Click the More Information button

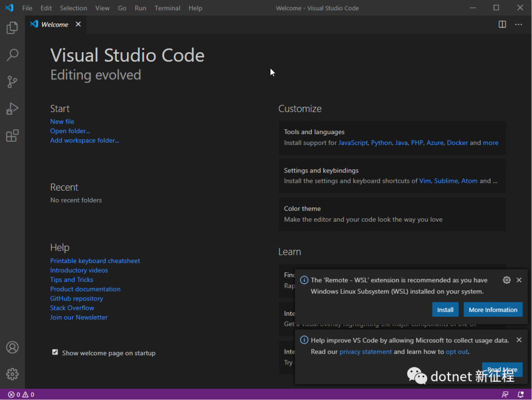493,310
